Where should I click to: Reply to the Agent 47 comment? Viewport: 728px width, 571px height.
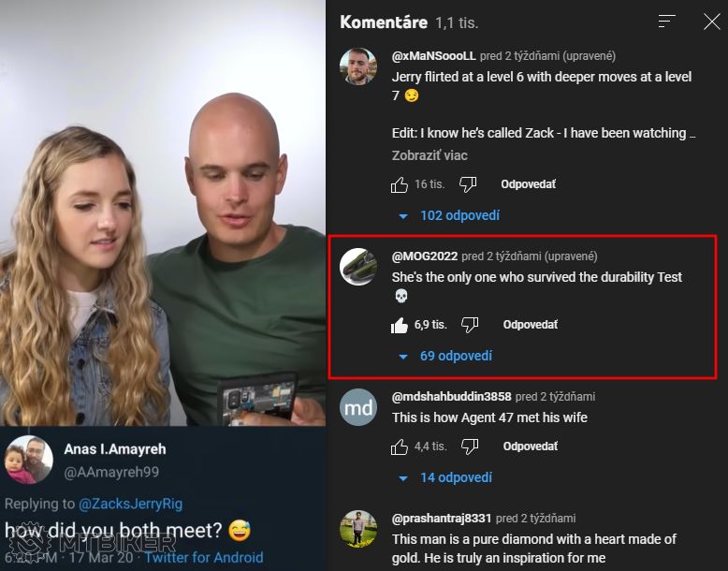pos(530,447)
